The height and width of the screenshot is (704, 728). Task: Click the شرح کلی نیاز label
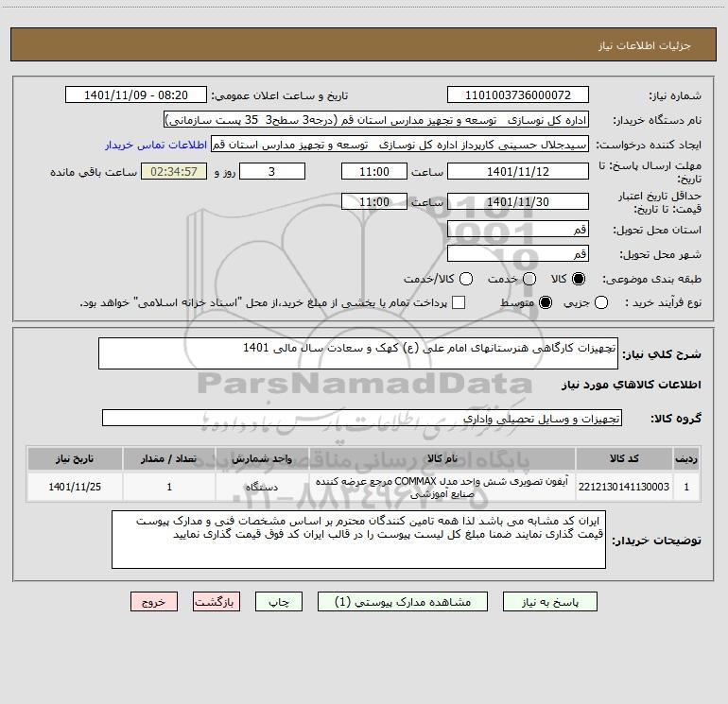point(662,354)
